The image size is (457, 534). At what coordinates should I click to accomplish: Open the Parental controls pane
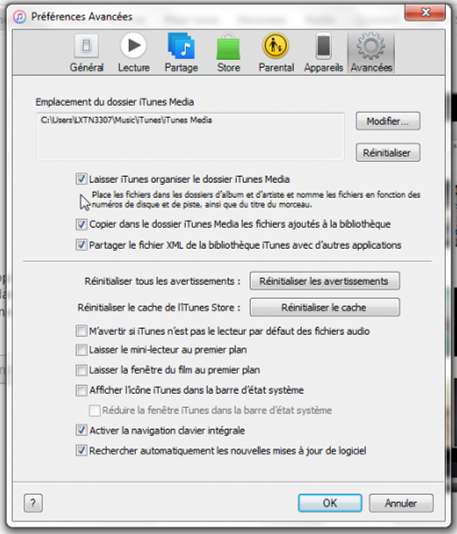276,53
